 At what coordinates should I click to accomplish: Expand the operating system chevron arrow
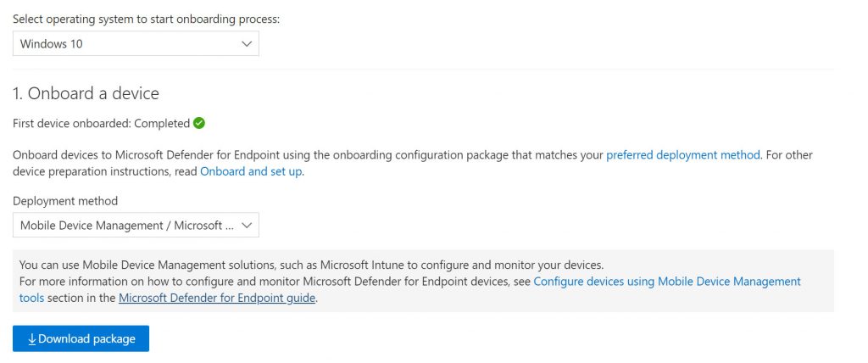point(247,44)
